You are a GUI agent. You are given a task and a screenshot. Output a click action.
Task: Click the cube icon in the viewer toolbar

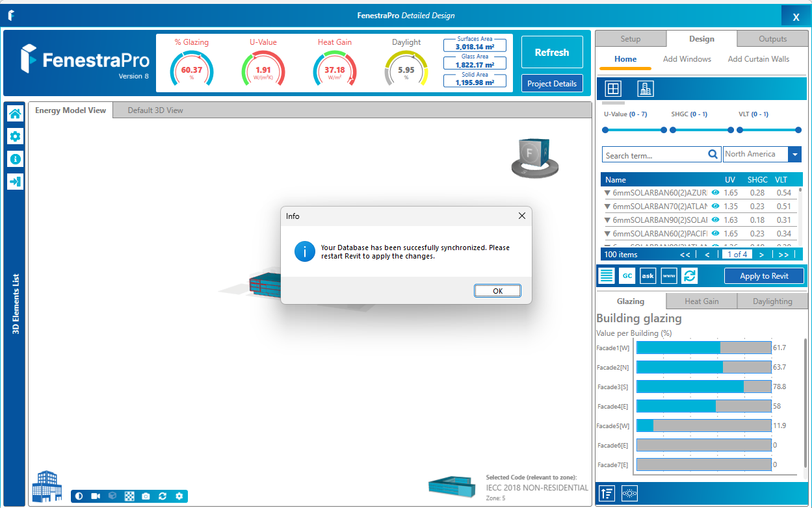[x=112, y=496]
